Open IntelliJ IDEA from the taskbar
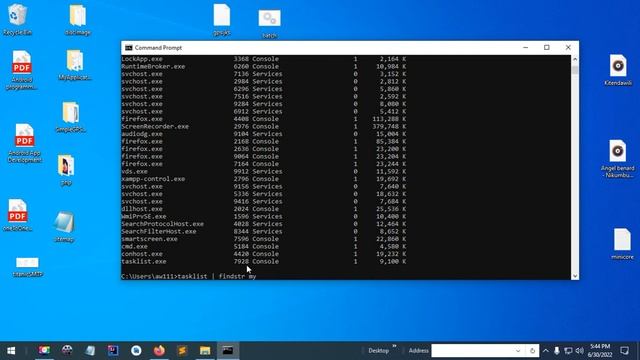 point(113,351)
